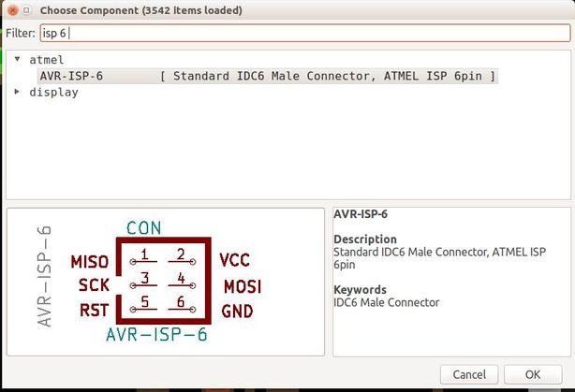
Task: Collapse the atmel library tree node
Action: point(17,59)
